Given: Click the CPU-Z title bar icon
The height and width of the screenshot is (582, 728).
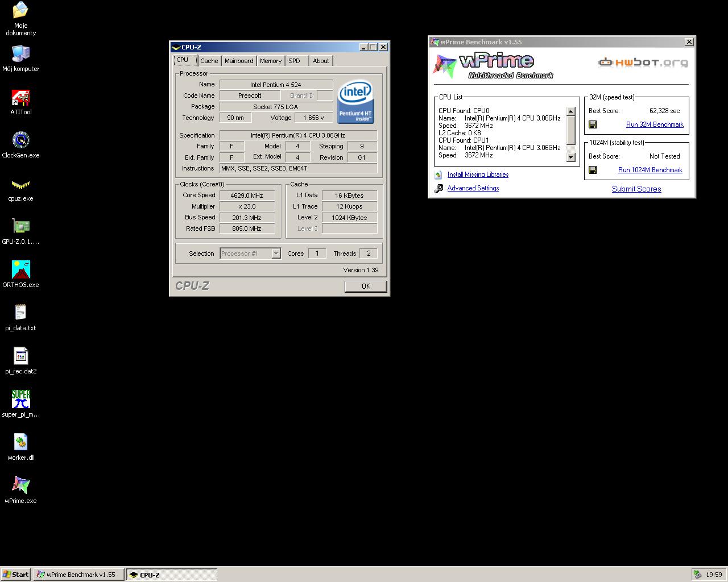Looking at the screenshot, I should (176, 47).
